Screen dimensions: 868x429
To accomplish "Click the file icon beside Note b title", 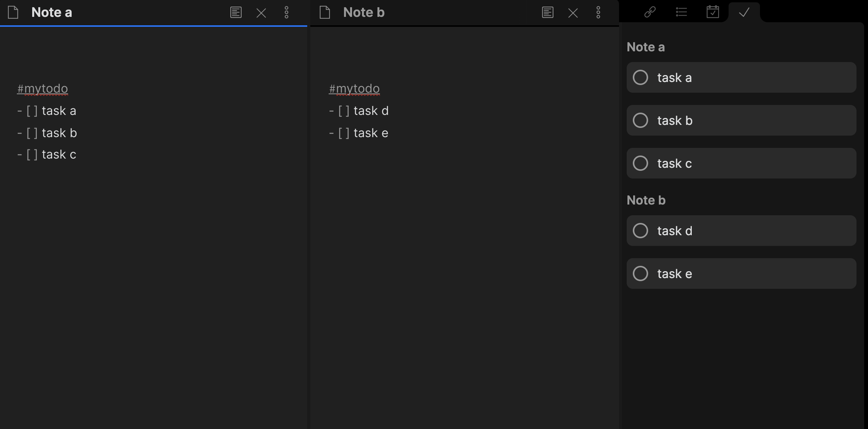I will 325,13.
